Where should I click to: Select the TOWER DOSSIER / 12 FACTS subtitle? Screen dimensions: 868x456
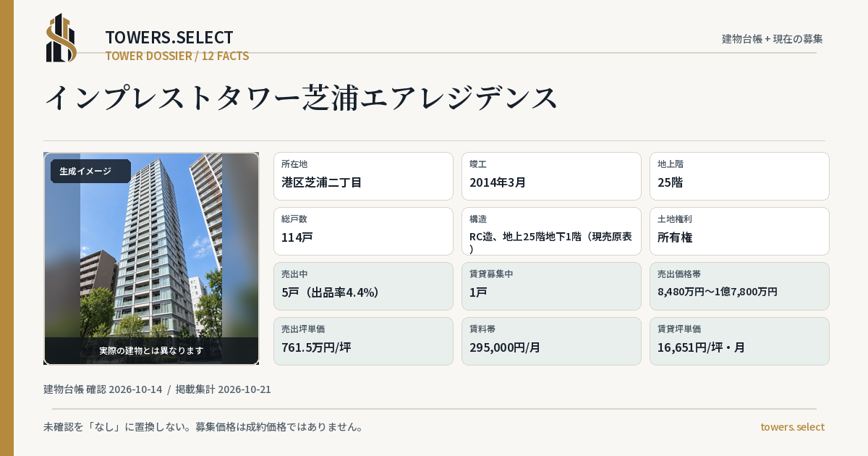coord(177,56)
